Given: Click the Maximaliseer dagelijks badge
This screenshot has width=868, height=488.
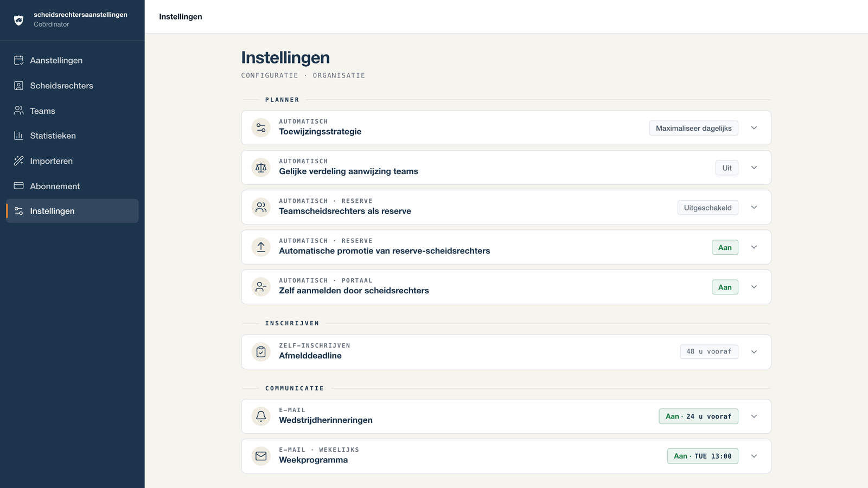Looking at the screenshot, I should (x=693, y=128).
